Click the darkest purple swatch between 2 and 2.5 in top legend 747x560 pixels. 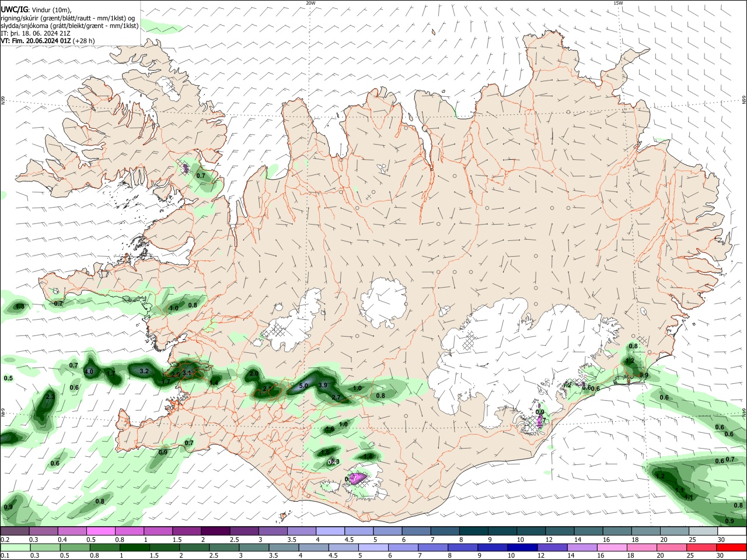[215, 531]
